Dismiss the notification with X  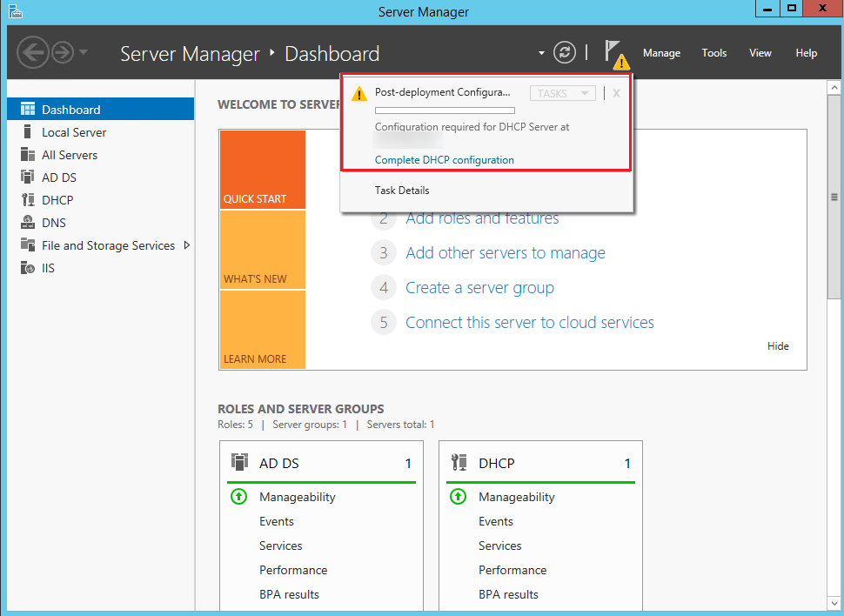(616, 93)
